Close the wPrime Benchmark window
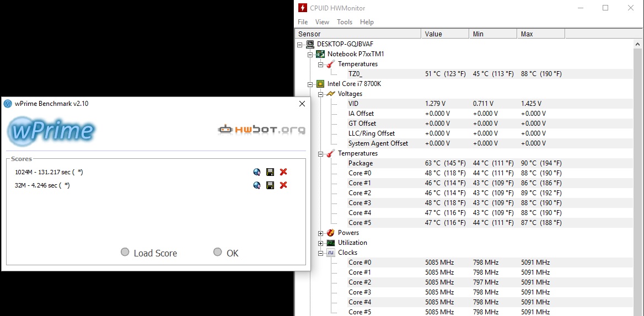The image size is (644, 316). pyautogui.click(x=302, y=104)
